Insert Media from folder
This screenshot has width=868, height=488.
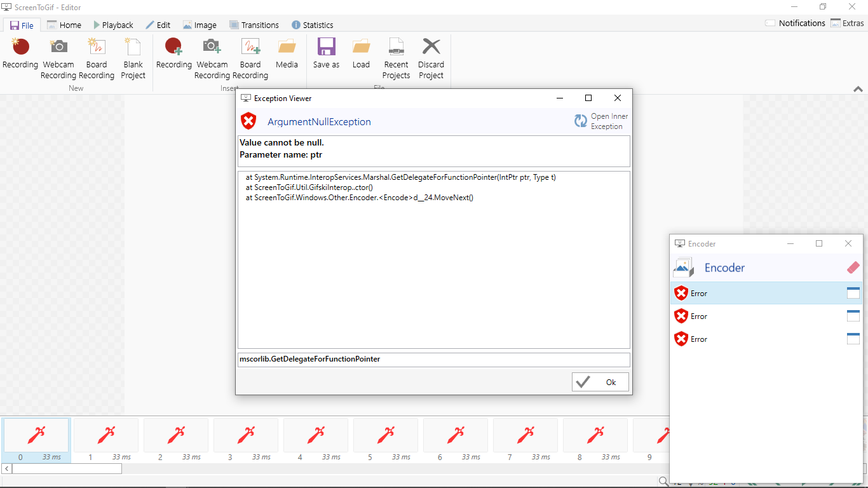287,53
